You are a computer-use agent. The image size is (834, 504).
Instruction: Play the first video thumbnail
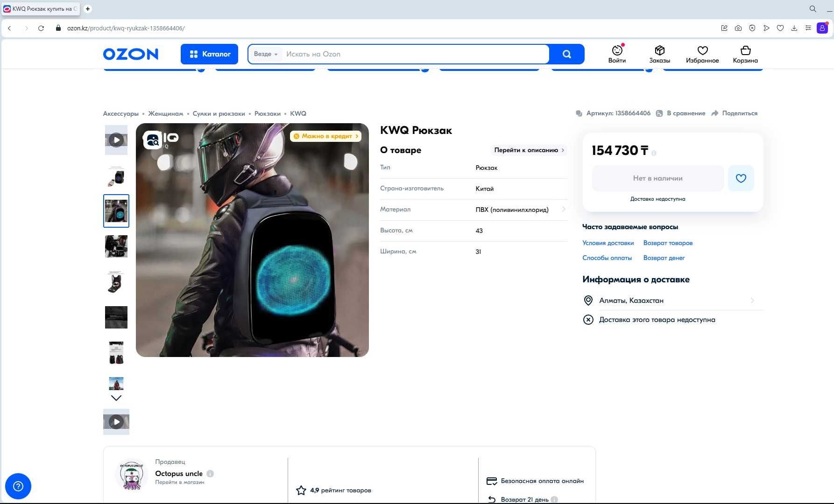coord(116,140)
